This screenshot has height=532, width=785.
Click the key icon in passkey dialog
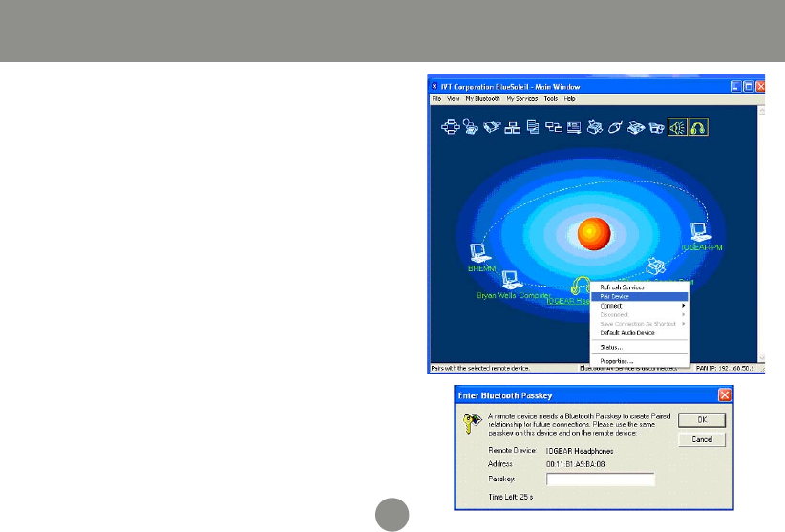pyautogui.click(x=472, y=423)
